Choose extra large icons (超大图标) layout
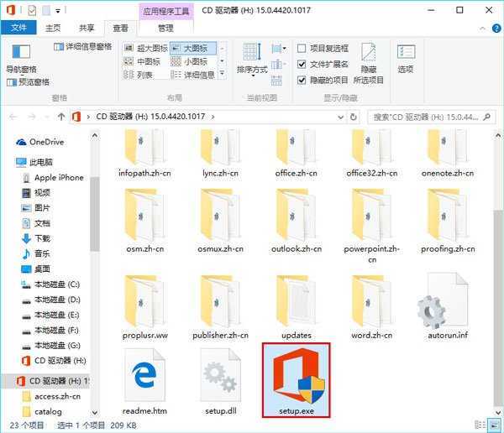The width and height of the screenshot is (504, 433). click(146, 48)
